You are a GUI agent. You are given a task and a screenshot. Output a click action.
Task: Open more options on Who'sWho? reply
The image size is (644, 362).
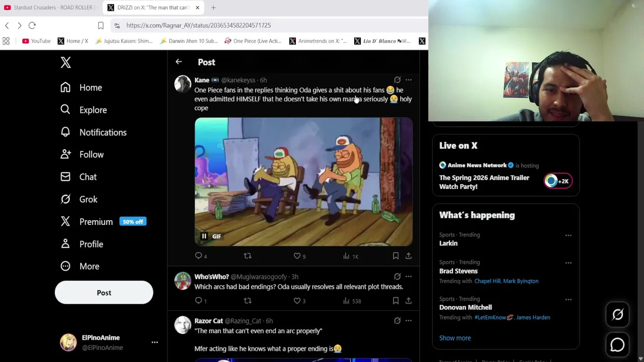click(x=409, y=277)
